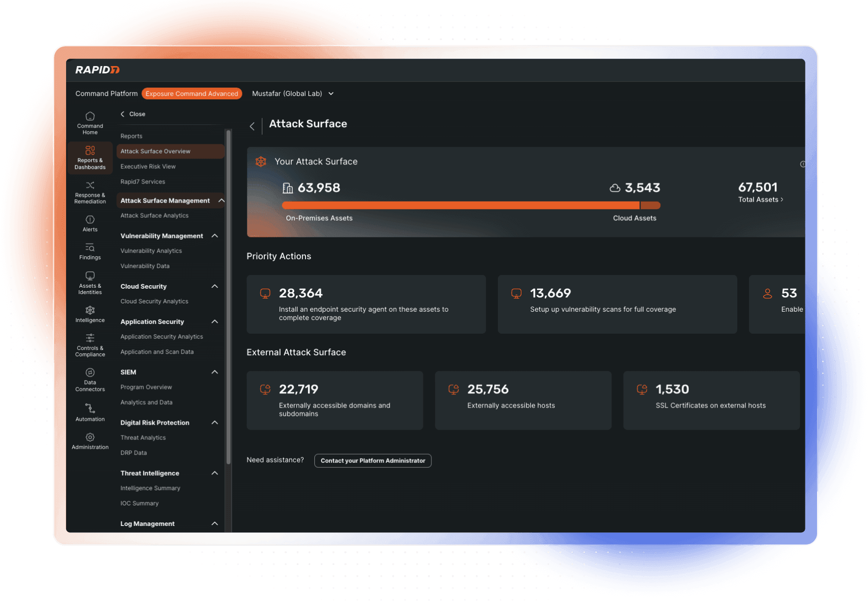The width and height of the screenshot is (868, 615).
Task: Go back using arrow beside Attack Surface title
Action: (x=252, y=126)
